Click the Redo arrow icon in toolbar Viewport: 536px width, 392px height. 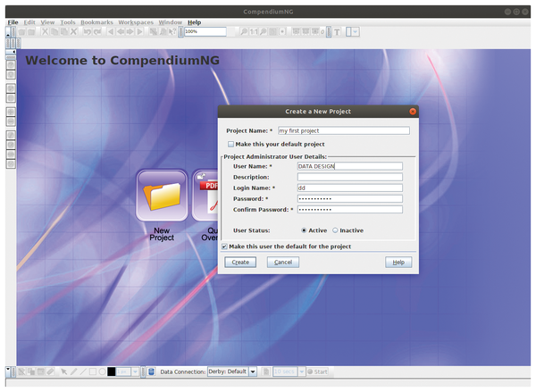(x=97, y=32)
